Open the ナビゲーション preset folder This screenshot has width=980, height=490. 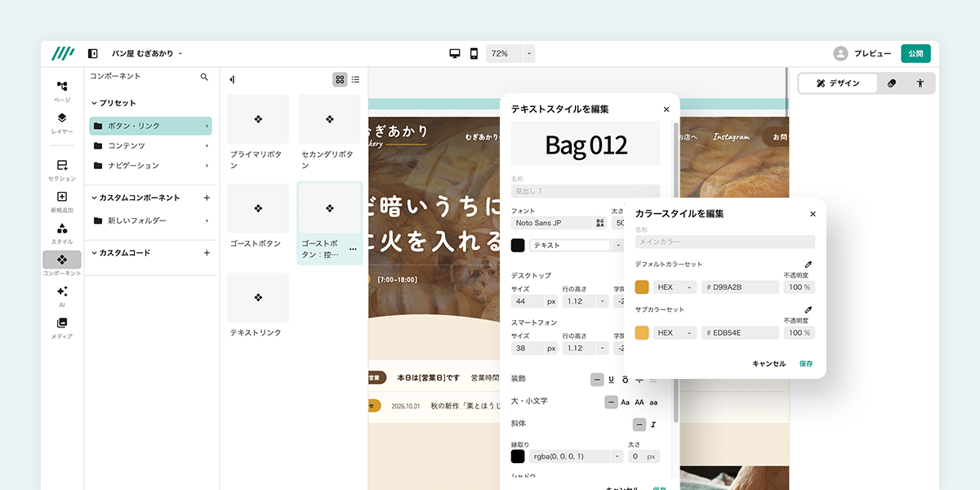coord(150,165)
